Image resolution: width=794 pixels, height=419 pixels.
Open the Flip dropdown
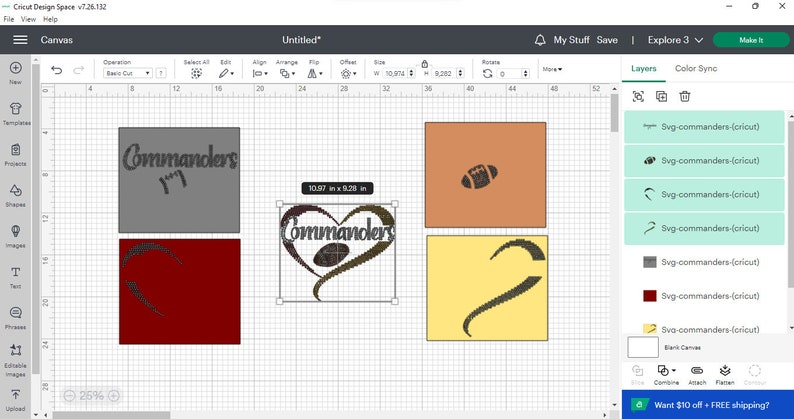click(x=314, y=73)
